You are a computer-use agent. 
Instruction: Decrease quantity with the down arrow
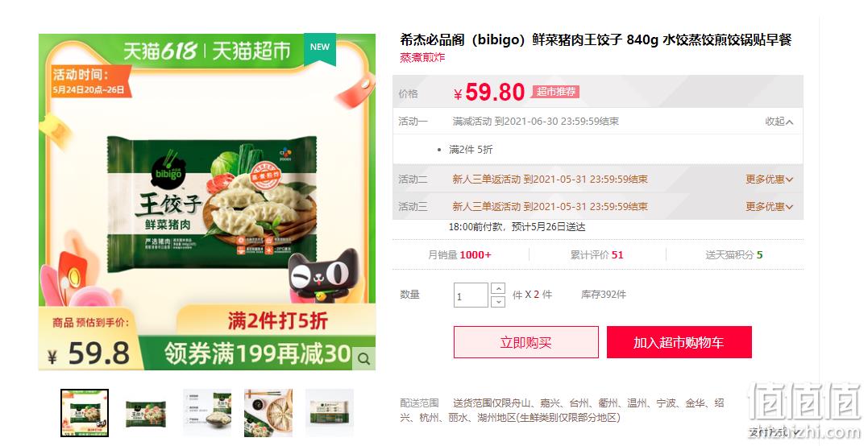click(497, 301)
